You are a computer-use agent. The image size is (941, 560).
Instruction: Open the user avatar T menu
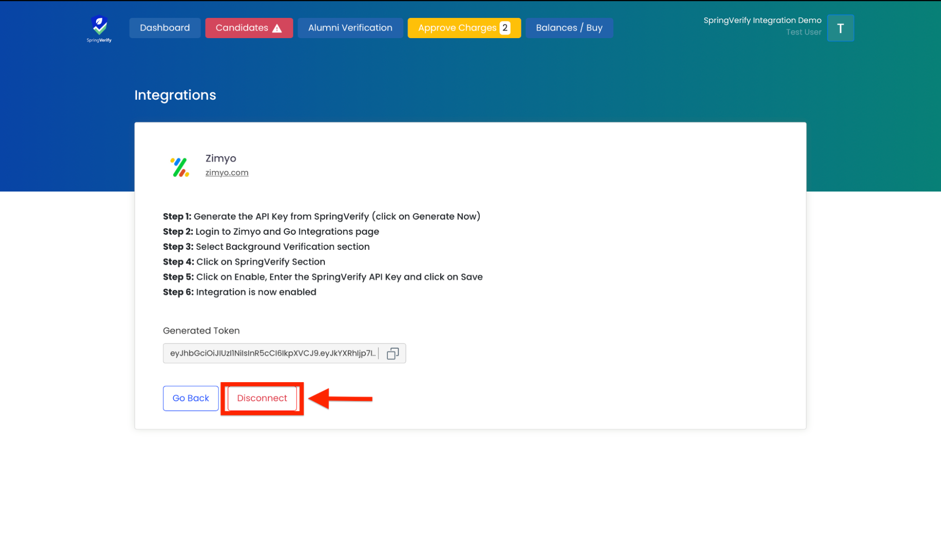point(840,28)
